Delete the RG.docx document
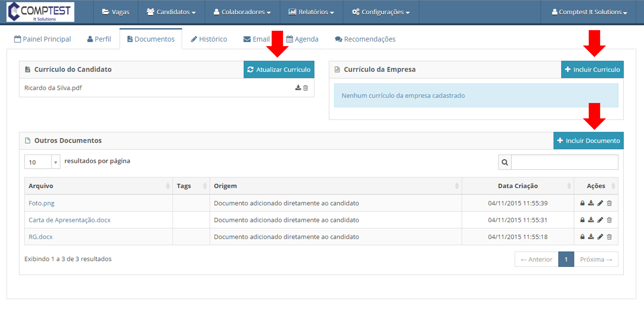Screen dimensions: 644x317 [x=609, y=237]
